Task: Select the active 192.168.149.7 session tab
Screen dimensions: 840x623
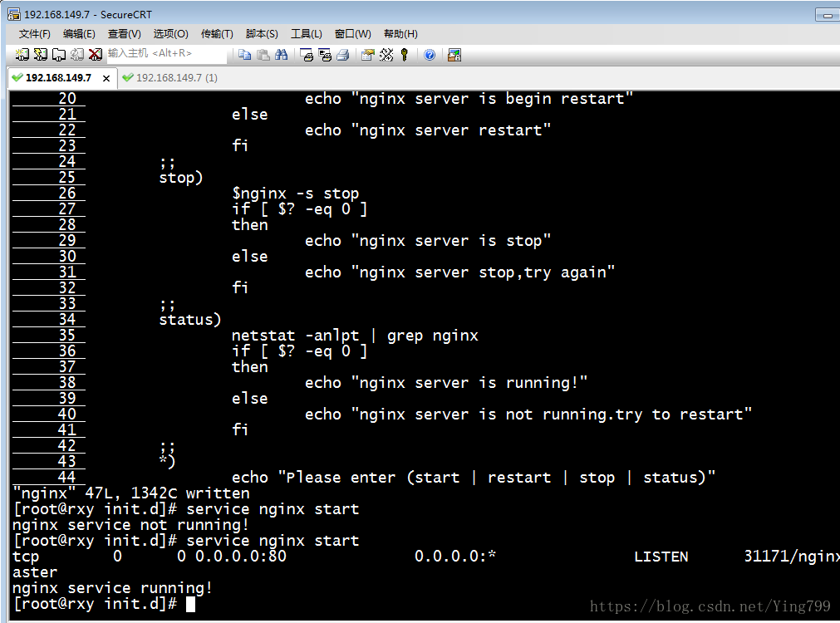Action: (x=58, y=78)
